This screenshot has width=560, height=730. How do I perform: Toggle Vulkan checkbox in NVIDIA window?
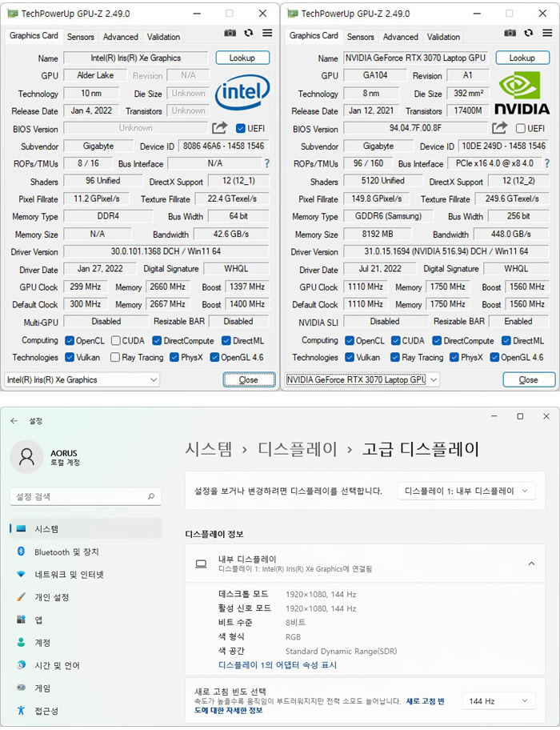coord(350,358)
